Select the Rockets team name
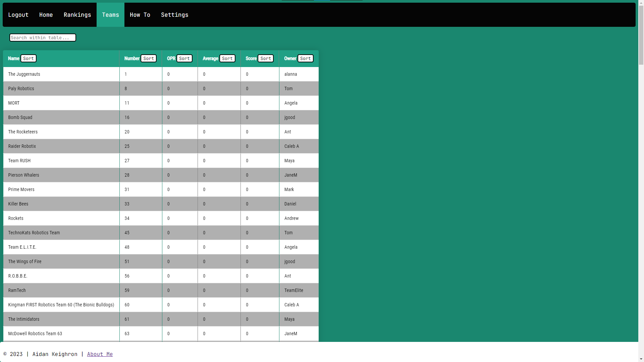 [16, 218]
